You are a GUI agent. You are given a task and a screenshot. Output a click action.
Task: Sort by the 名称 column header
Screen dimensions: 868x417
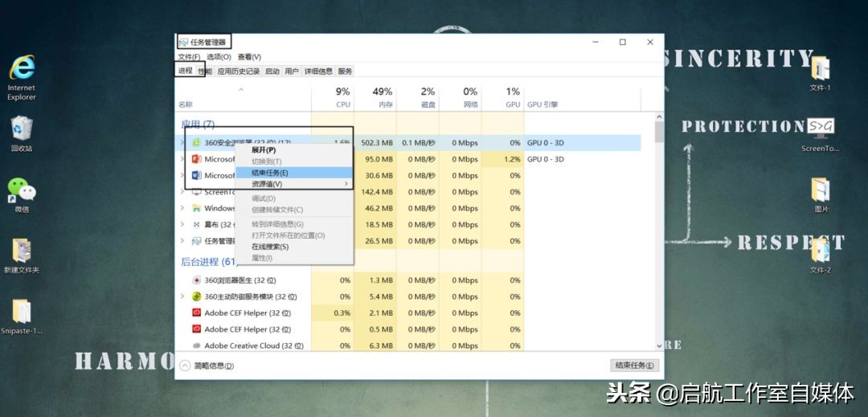(244, 98)
